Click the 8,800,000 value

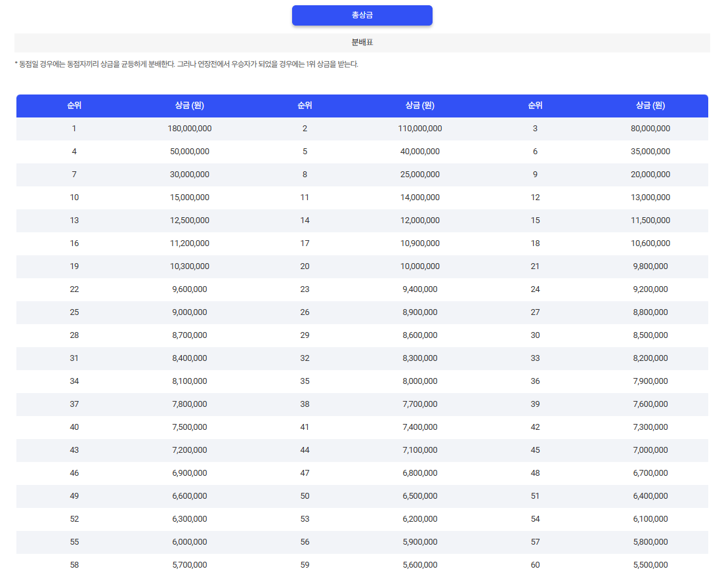[x=650, y=312]
